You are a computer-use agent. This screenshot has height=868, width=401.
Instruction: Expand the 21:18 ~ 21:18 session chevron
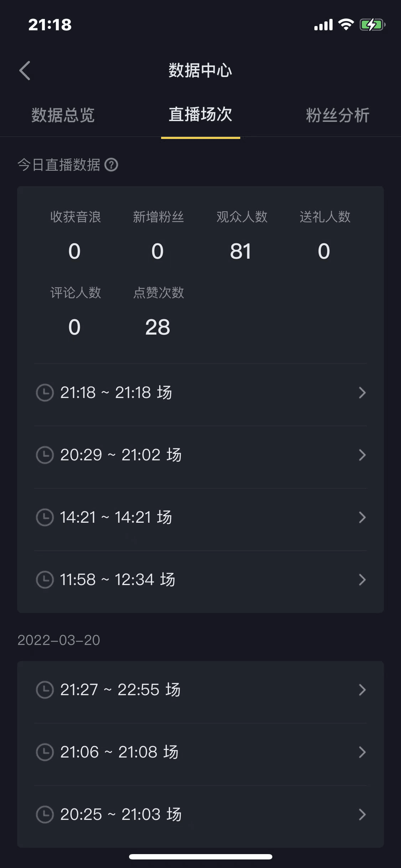362,393
